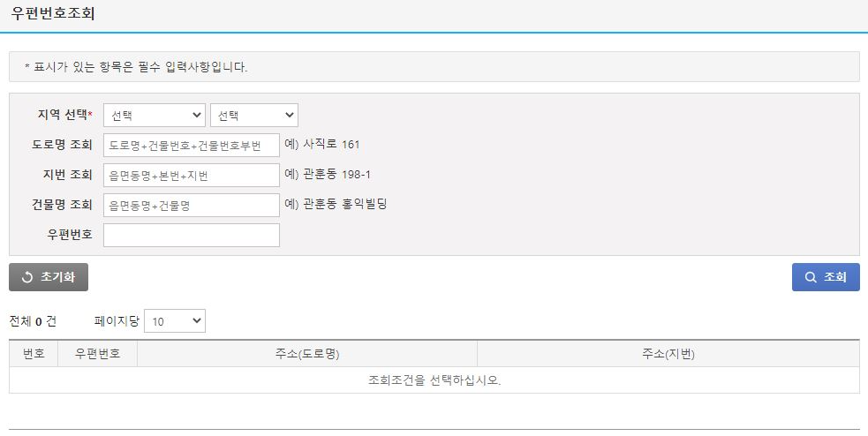Click the 주소(도로명) column header
868x436 pixels.
pos(307,354)
